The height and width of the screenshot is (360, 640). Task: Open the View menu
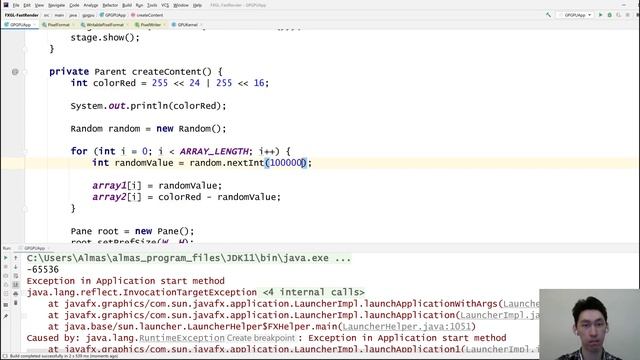(39, 5)
